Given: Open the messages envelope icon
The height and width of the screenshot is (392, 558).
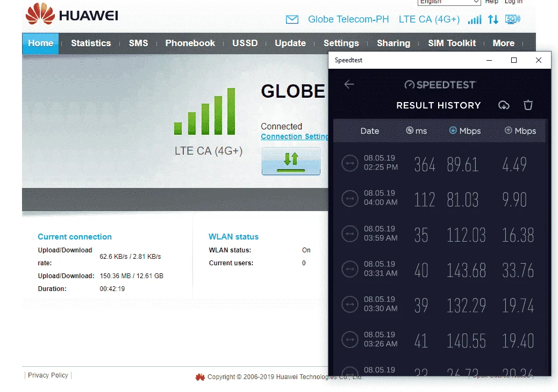Looking at the screenshot, I should [x=292, y=19].
